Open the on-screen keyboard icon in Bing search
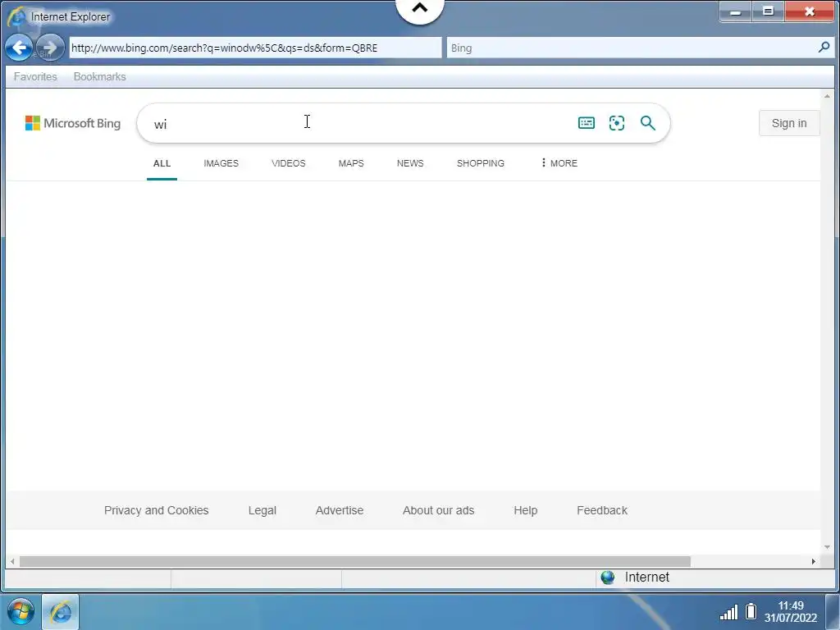The image size is (840, 630). (586, 123)
